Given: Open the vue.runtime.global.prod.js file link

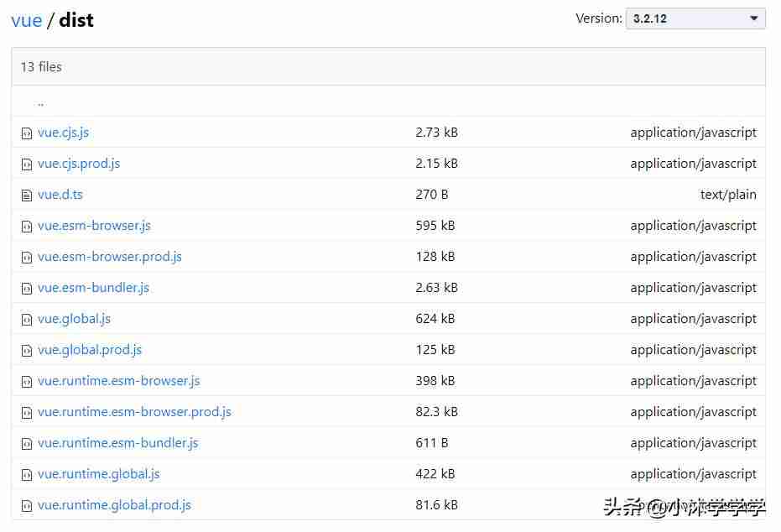Looking at the screenshot, I should tap(114, 504).
